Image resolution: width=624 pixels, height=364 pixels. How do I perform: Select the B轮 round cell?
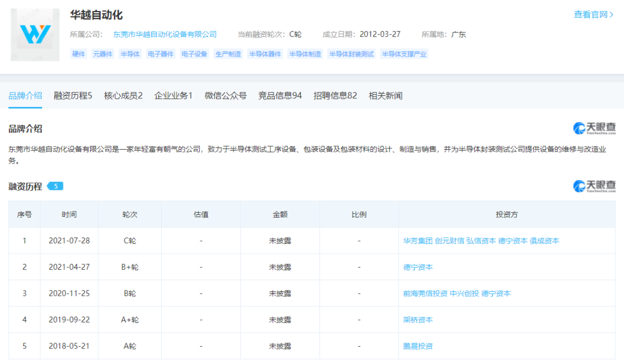[130, 293]
